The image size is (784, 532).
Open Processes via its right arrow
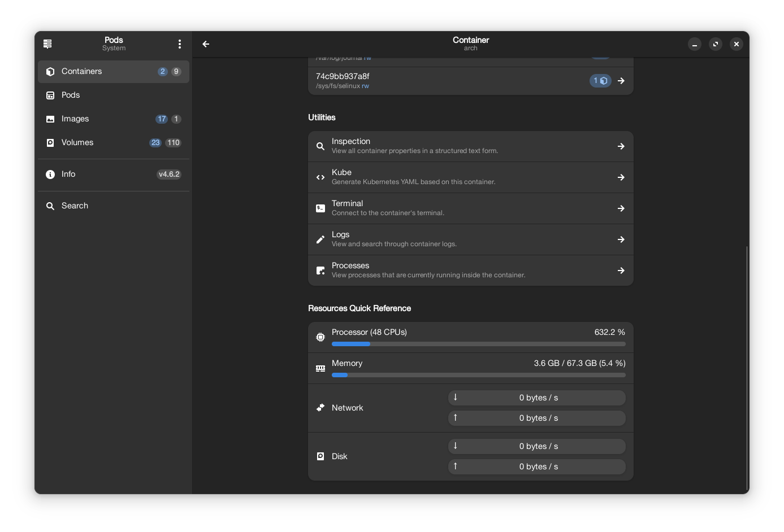621,271
